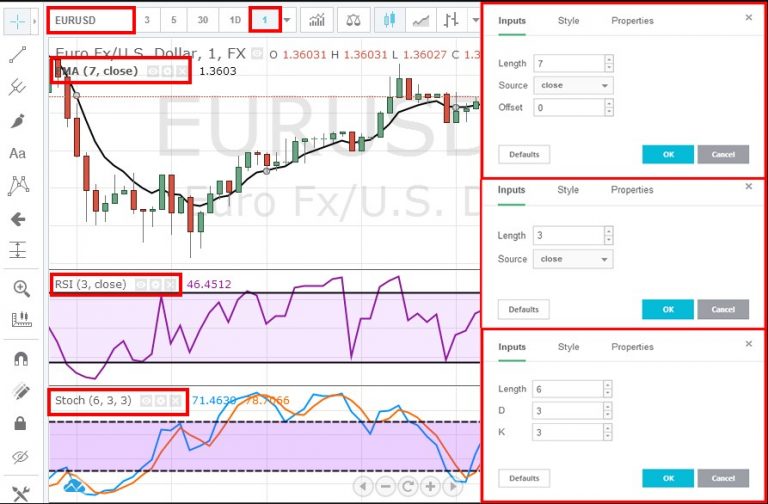
Task: Hide the RSI indicator with its eye icon
Action: [141, 285]
